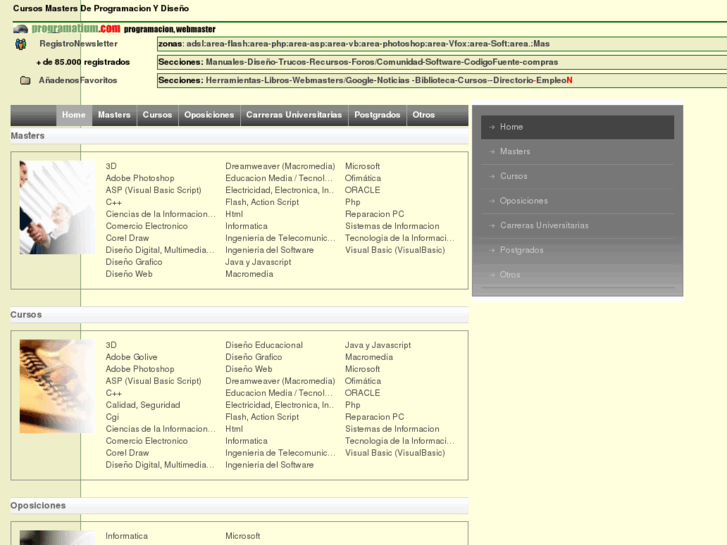Click Postgrados in the gray sidebar menu
727x545 pixels.
577,250
